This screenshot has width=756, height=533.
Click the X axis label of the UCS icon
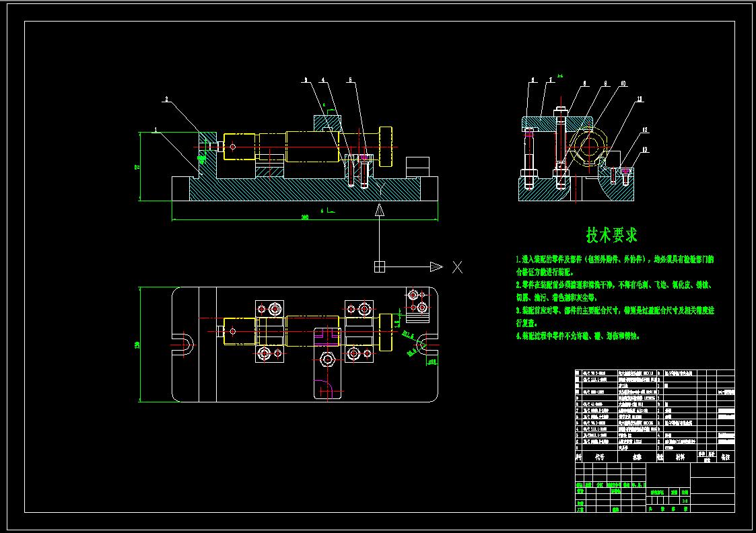click(x=458, y=267)
